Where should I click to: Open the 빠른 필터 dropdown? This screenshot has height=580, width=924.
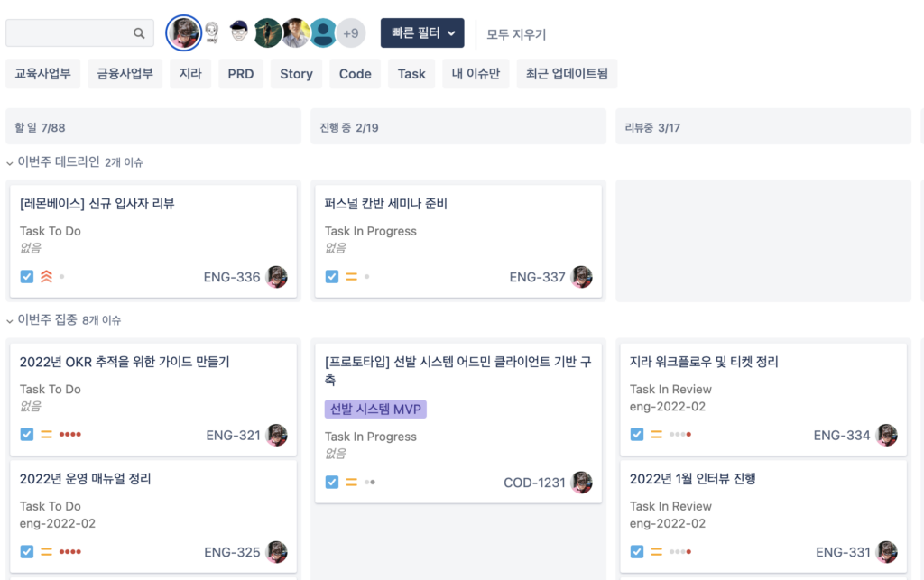point(422,33)
